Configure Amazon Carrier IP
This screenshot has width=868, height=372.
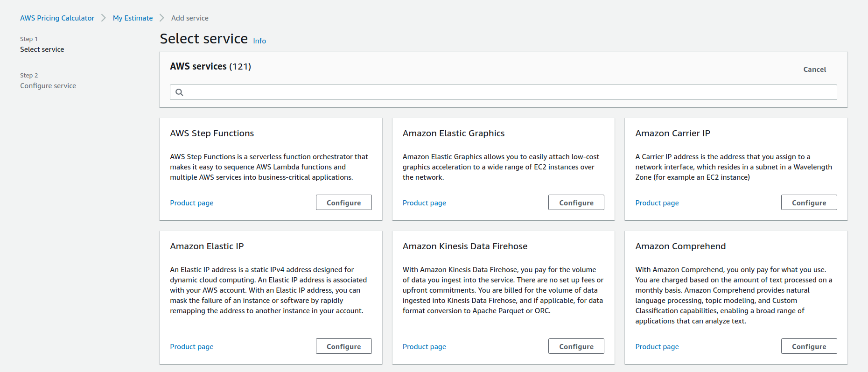click(809, 202)
